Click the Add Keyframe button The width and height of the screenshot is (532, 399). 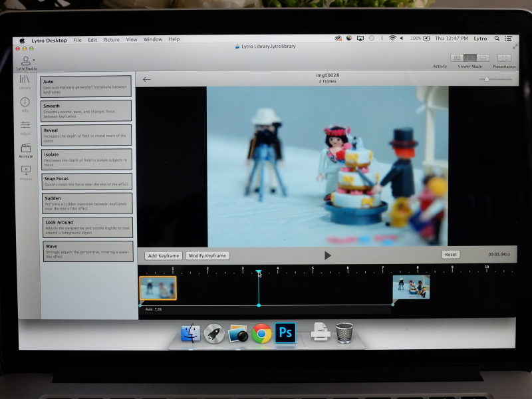coord(164,255)
